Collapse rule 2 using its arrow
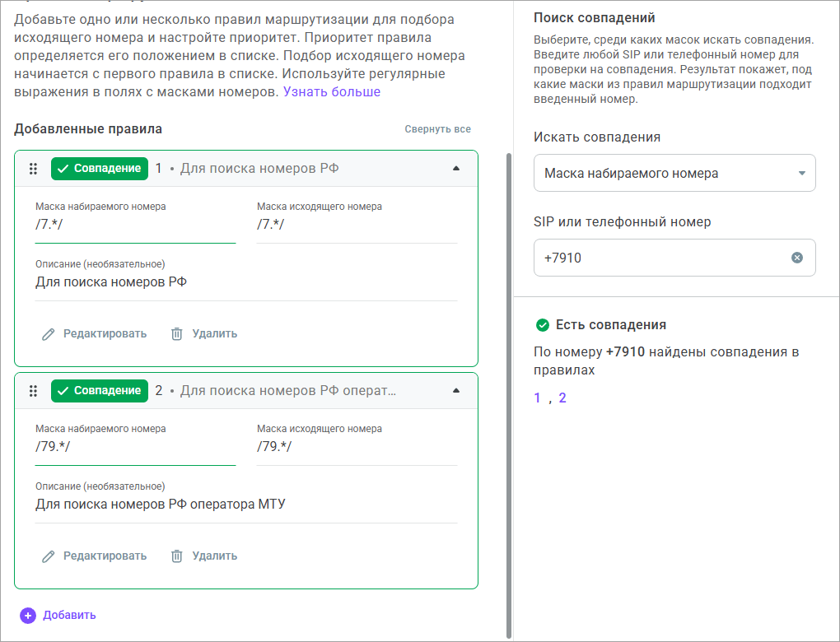840x642 pixels. 456,391
